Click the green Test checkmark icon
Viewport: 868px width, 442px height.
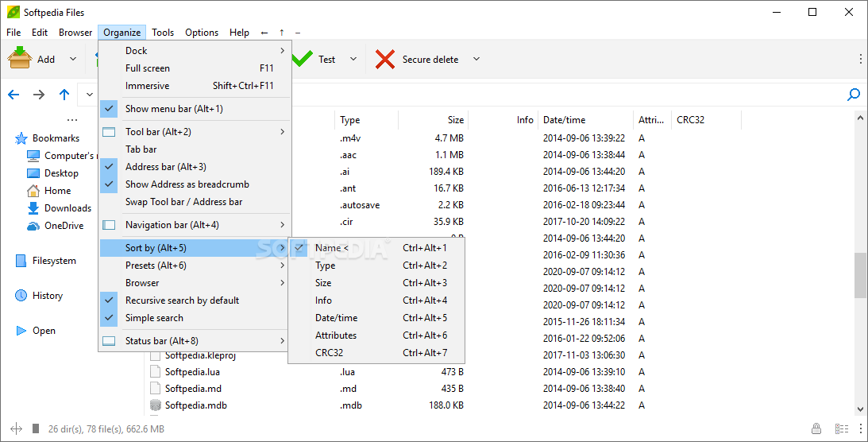[303, 59]
